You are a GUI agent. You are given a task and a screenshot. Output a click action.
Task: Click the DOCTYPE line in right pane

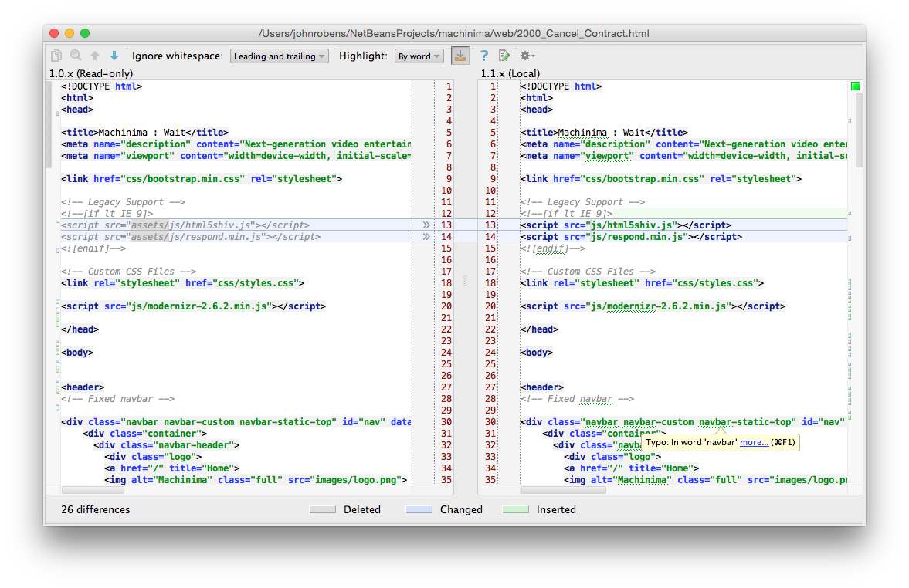click(x=561, y=86)
